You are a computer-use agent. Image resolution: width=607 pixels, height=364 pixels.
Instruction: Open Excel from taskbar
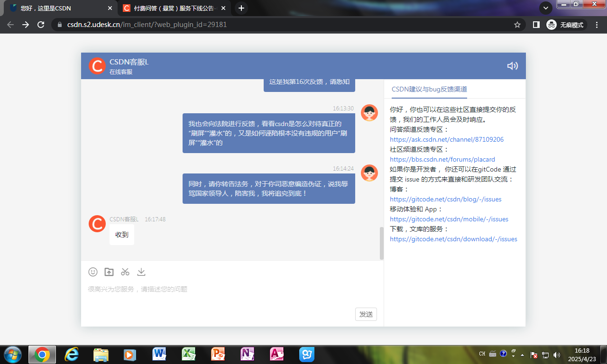188,355
